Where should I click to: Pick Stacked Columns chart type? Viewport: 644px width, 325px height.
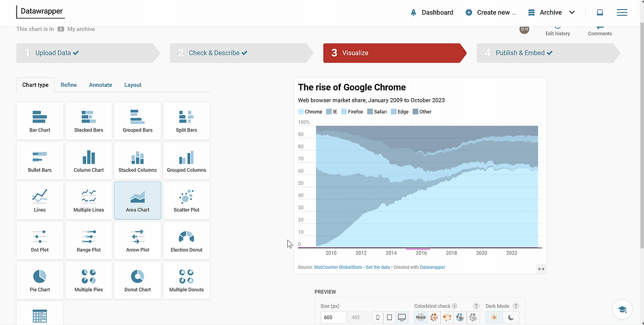pyautogui.click(x=137, y=161)
